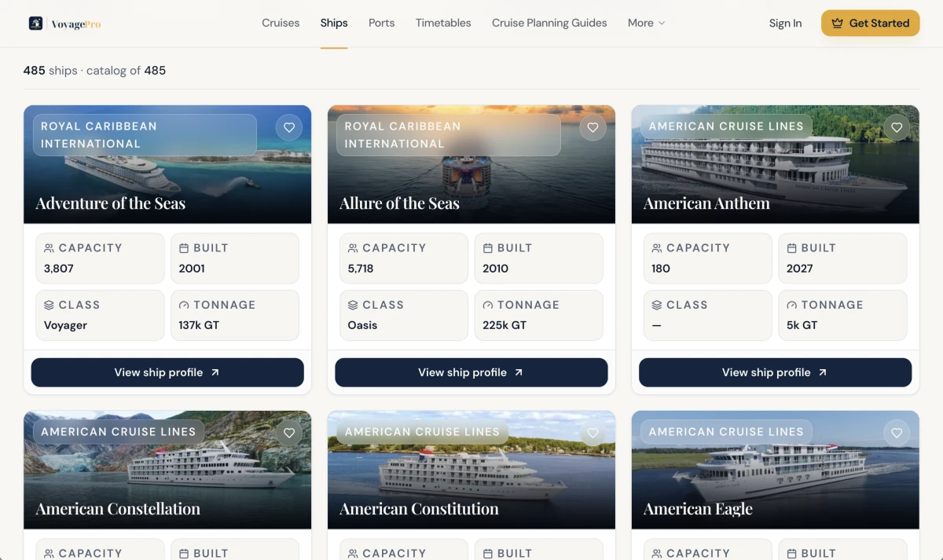The height and width of the screenshot is (560, 943).
Task: View ship profile for Adventure of the Seas
Action: click(167, 372)
